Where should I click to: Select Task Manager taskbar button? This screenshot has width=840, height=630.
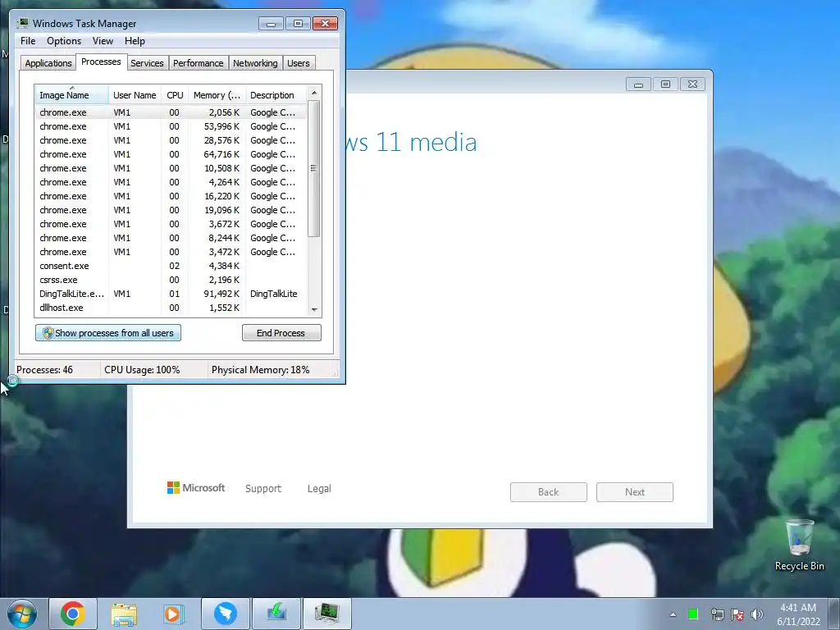pos(327,614)
